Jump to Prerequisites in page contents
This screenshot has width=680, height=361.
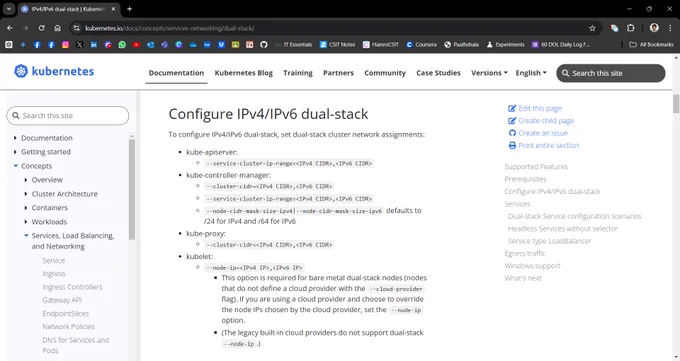pos(525,179)
